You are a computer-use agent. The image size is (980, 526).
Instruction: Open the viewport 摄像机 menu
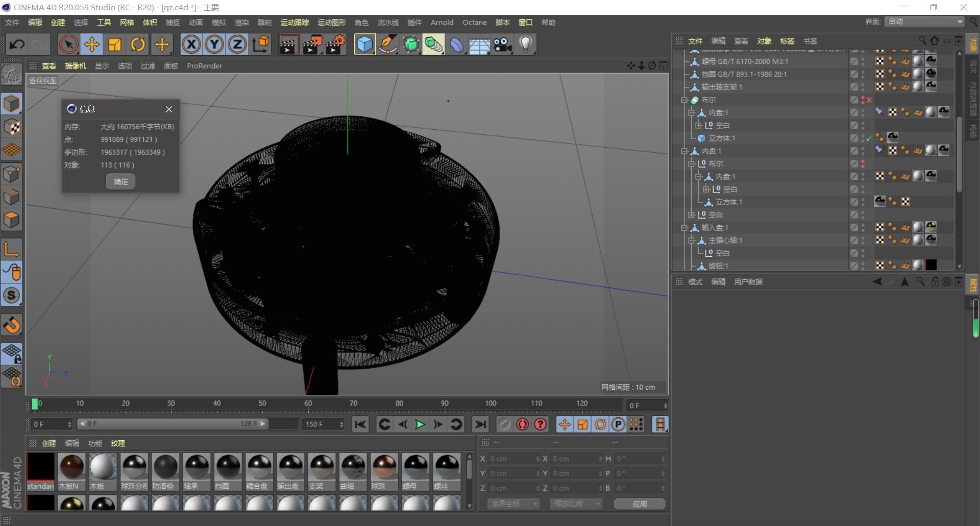pyautogui.click(x=76, y=66)
